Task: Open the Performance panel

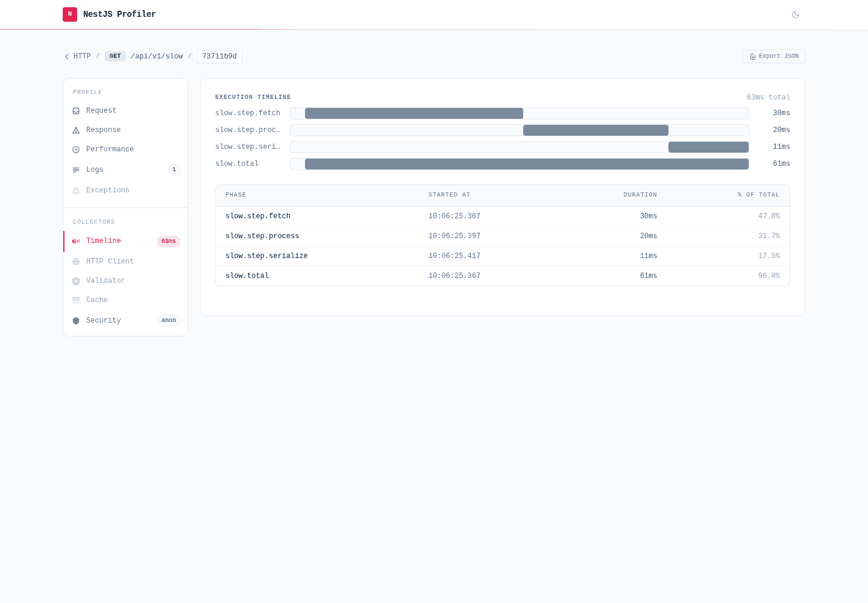Action: pos(125,149)
